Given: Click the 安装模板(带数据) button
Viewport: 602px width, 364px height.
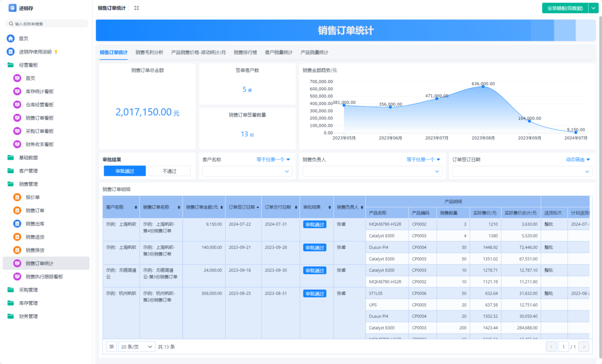Looking at the screenshot, I should click(x=565, y=8).
